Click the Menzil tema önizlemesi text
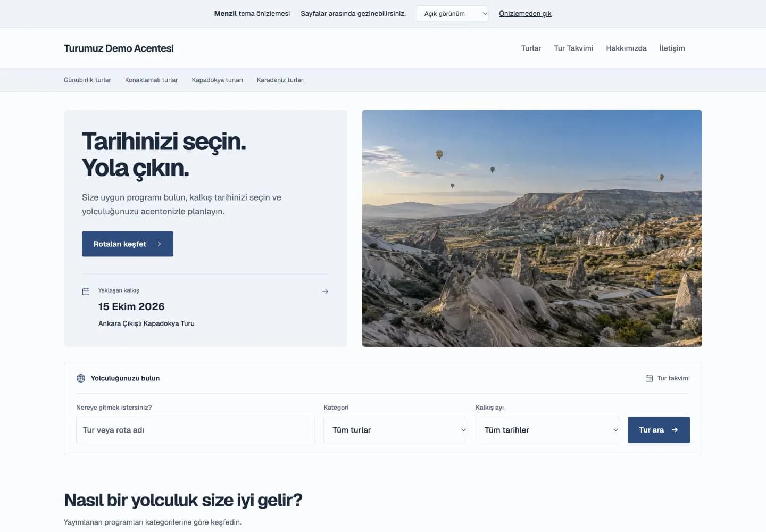The height and width of the screenshot is (532, 766). 252,14
